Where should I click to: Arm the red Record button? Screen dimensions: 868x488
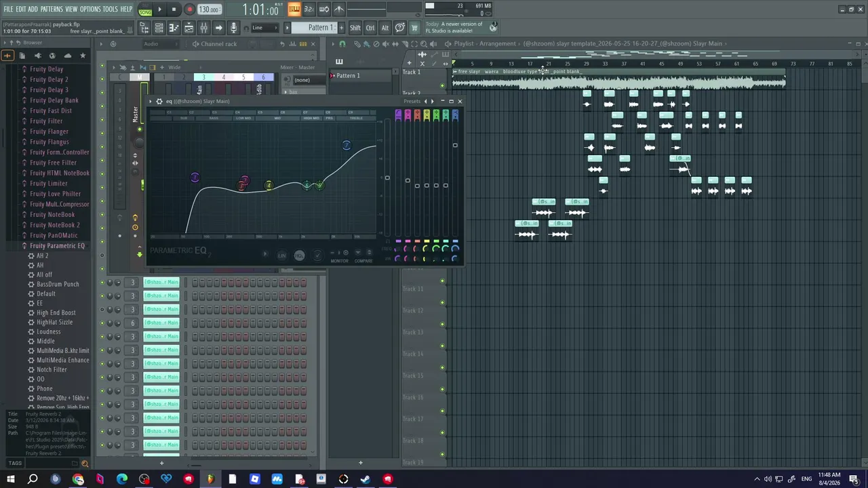tap(189, 9)
